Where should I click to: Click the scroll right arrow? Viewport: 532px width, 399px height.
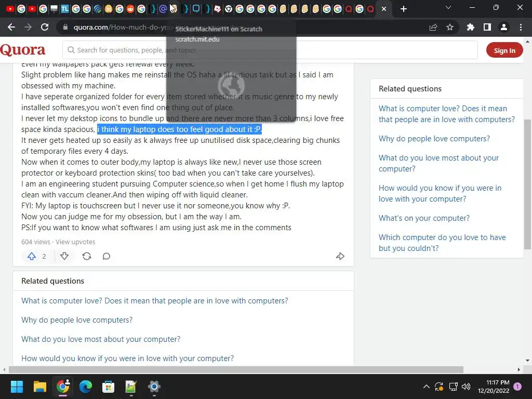click(x=519, y=369)
